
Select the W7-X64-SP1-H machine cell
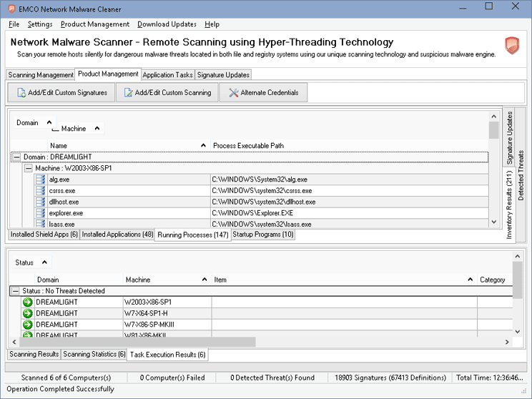tap(167, 313)
